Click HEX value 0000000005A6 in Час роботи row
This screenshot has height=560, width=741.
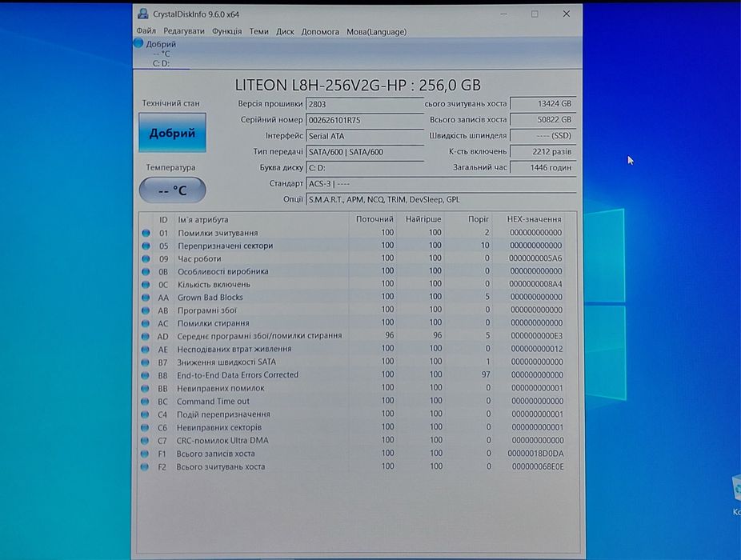click(535, 258)
